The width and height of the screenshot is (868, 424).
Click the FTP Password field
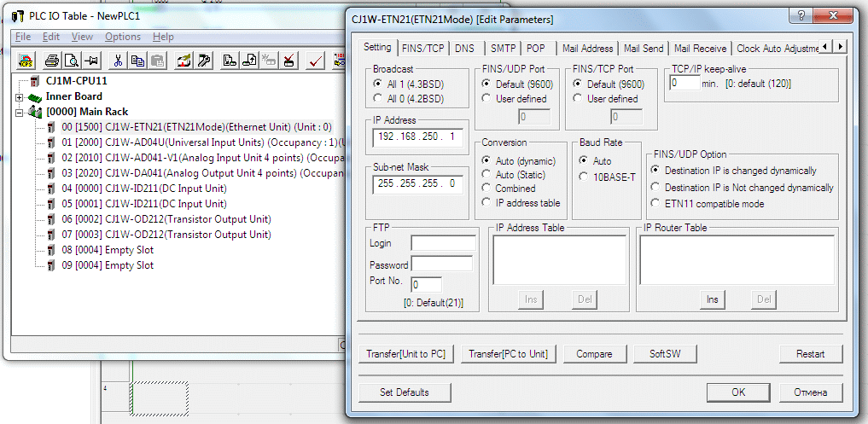(442, 264)
